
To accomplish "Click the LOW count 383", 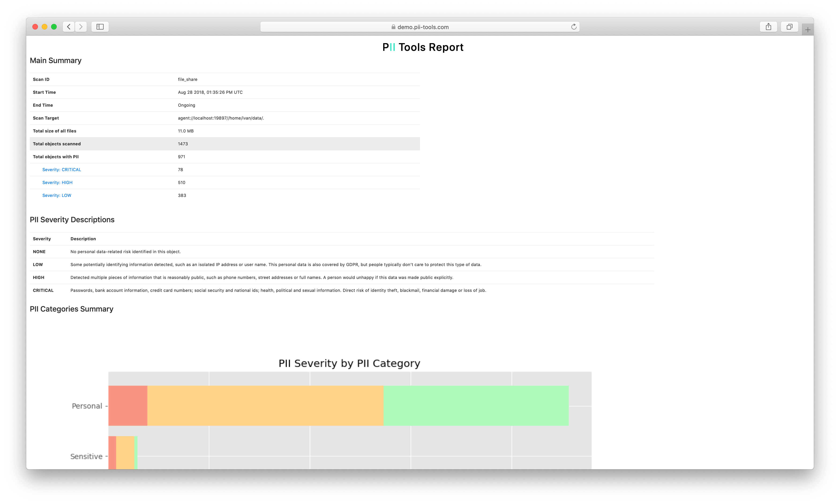I will pyautogui.click(x=182, y=196).
